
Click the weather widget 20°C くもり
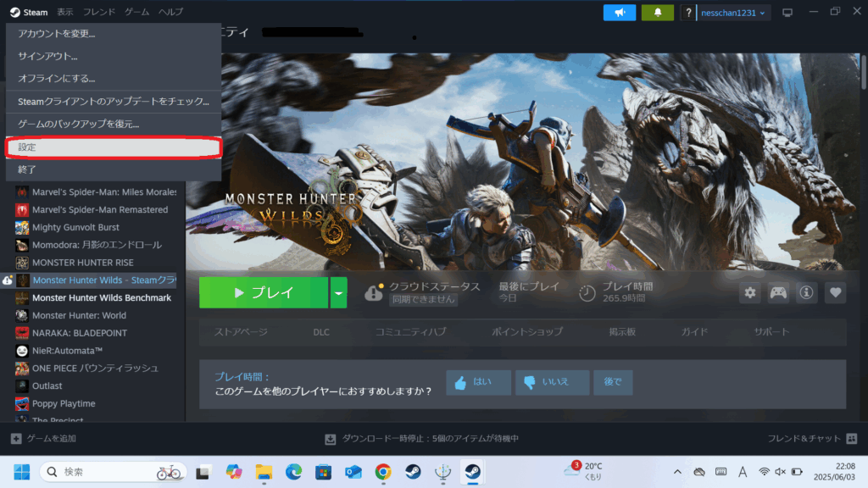pos(585,471)
